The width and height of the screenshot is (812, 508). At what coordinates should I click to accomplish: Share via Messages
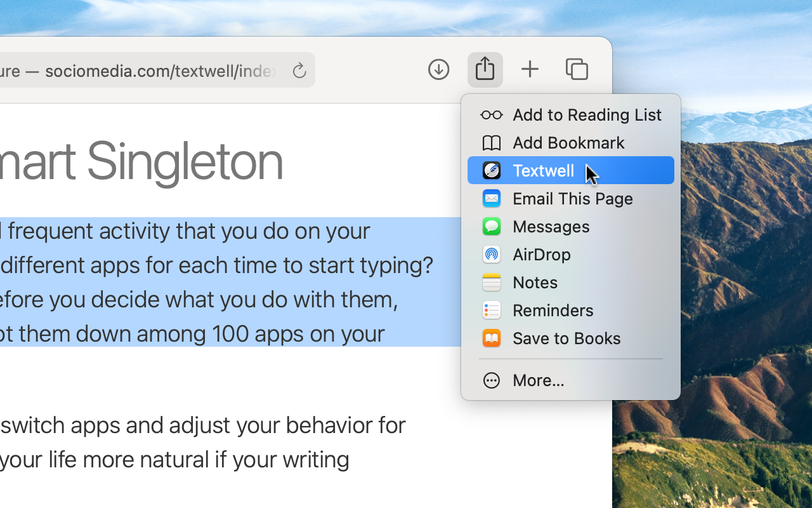coord(571,227)
